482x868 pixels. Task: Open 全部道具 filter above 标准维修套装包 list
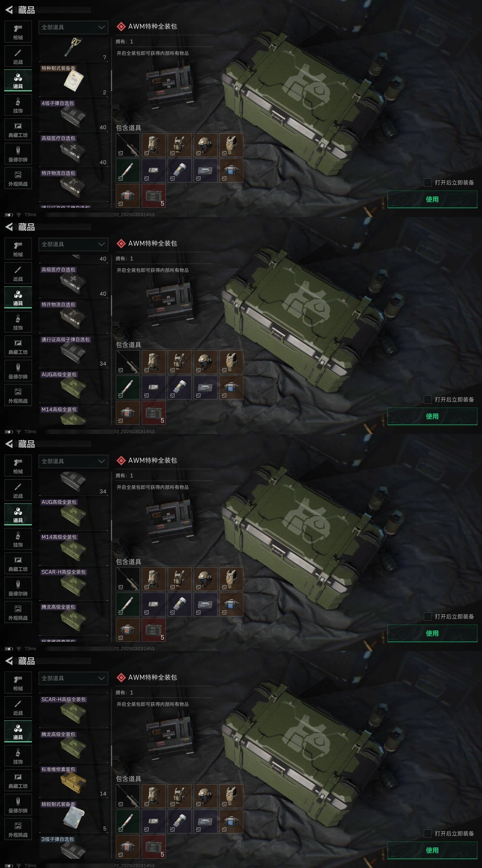(x=74, y=678)
